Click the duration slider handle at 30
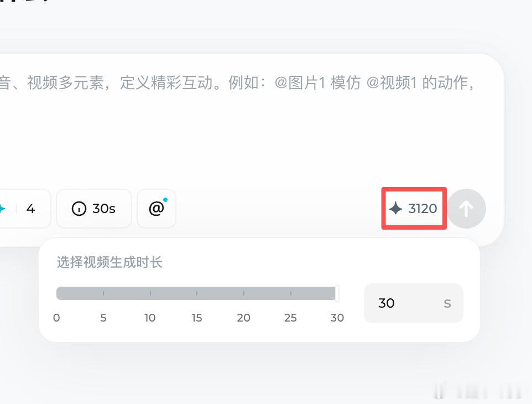This screenshot has width=532, height=404. 337,293
